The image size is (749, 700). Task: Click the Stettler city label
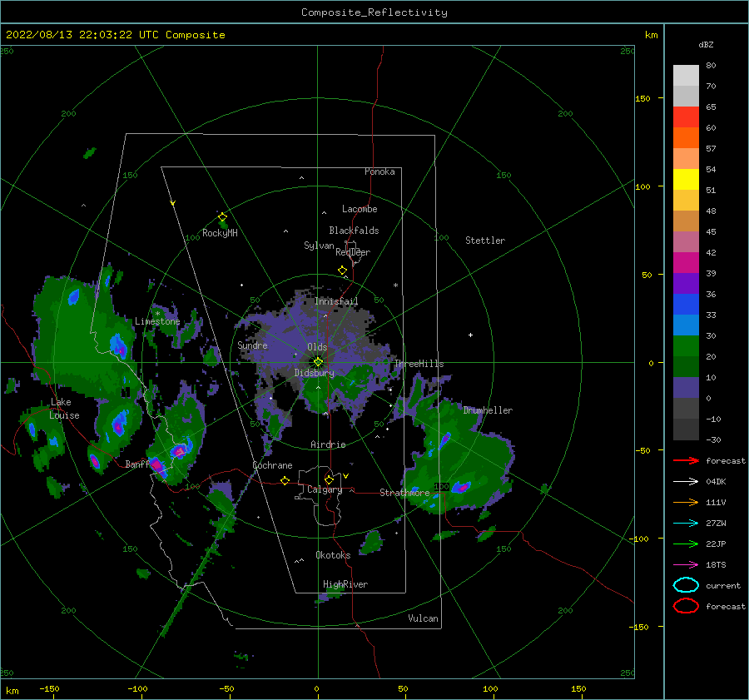[x=485, y=241]
